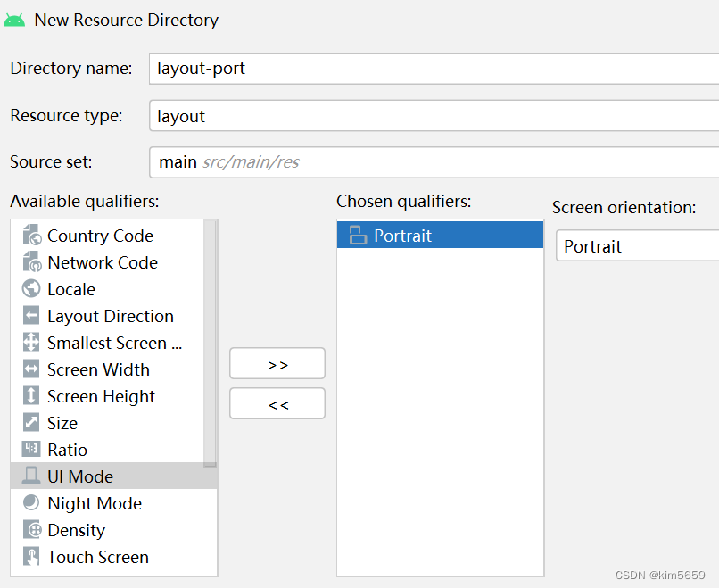
Task: Choose Smallest Screen Width in list
Action: pyautogui.click(x=113, y=343)
